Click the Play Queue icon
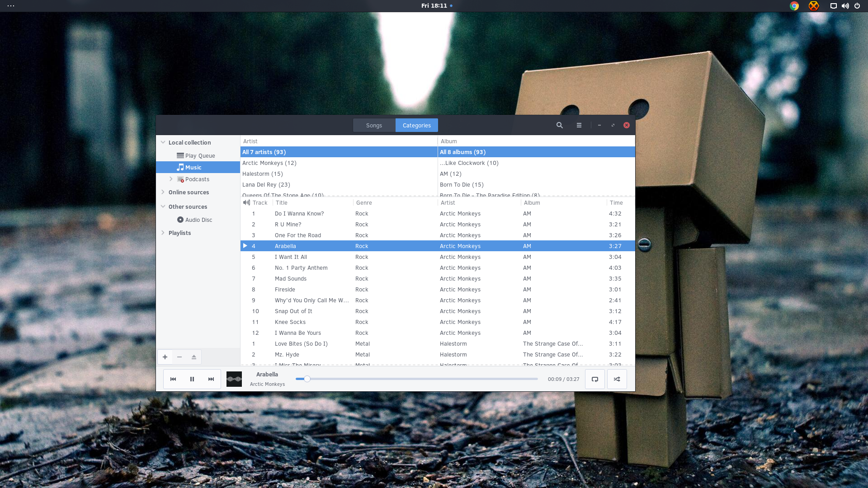The height and width of the screenshot is (488, 868). pyautogui.click(x=180, y=155)
